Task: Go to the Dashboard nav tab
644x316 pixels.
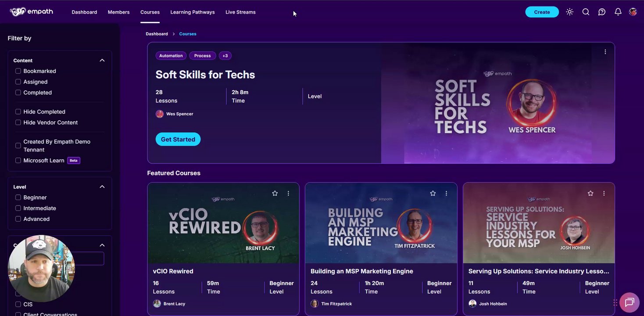Action: (x=84, y=12)
